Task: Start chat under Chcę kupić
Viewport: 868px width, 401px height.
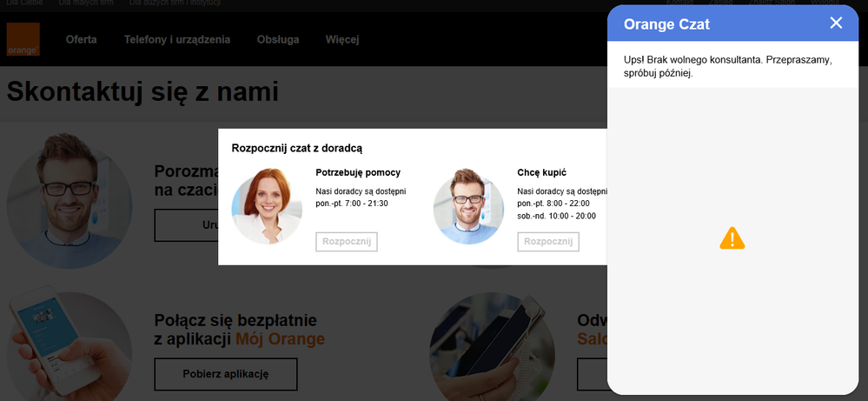Action: (548, 242)
